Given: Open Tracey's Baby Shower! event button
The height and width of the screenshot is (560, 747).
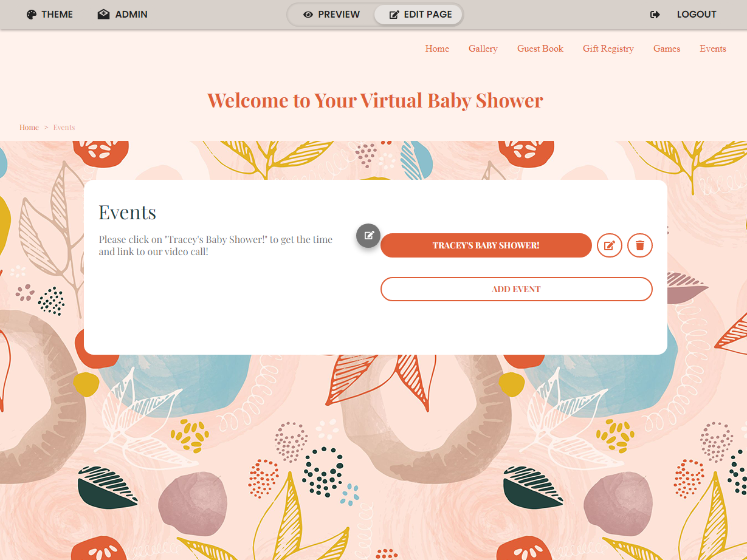Looking at the screenshot, I should [x=486, y=245].
